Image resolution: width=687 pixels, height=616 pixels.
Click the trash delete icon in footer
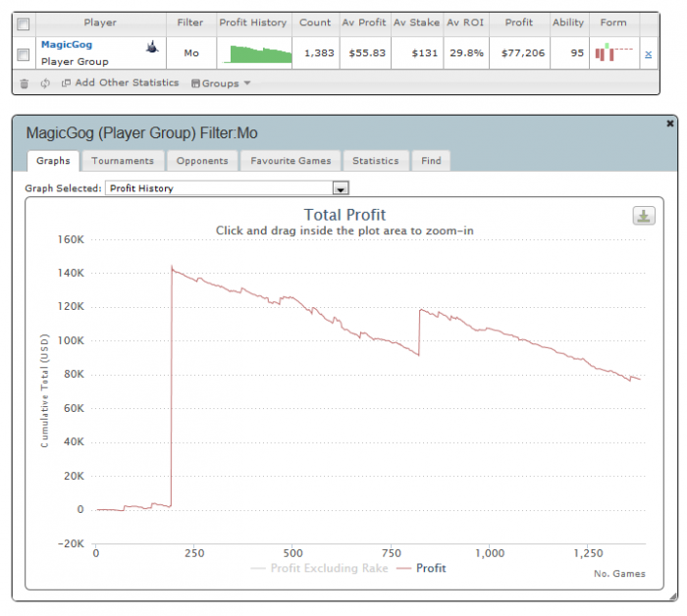click(25, 83)
